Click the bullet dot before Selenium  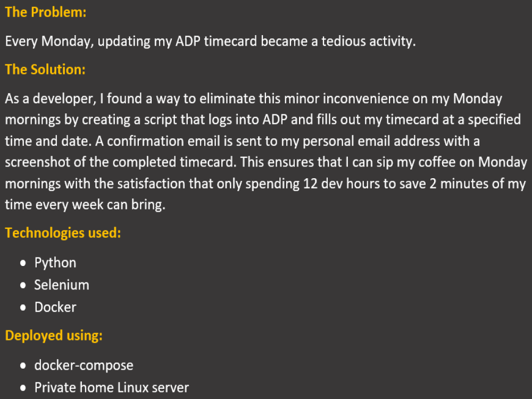coord(23,285)
